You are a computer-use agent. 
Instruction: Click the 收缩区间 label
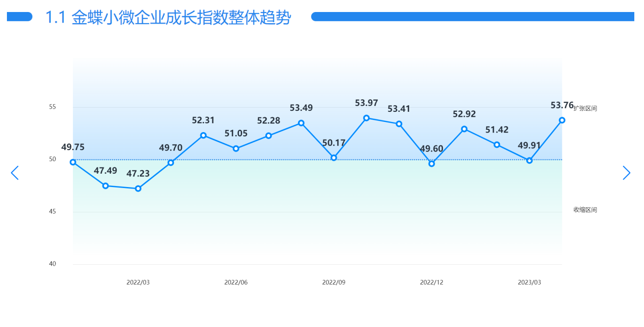click(x=585, y=210)
